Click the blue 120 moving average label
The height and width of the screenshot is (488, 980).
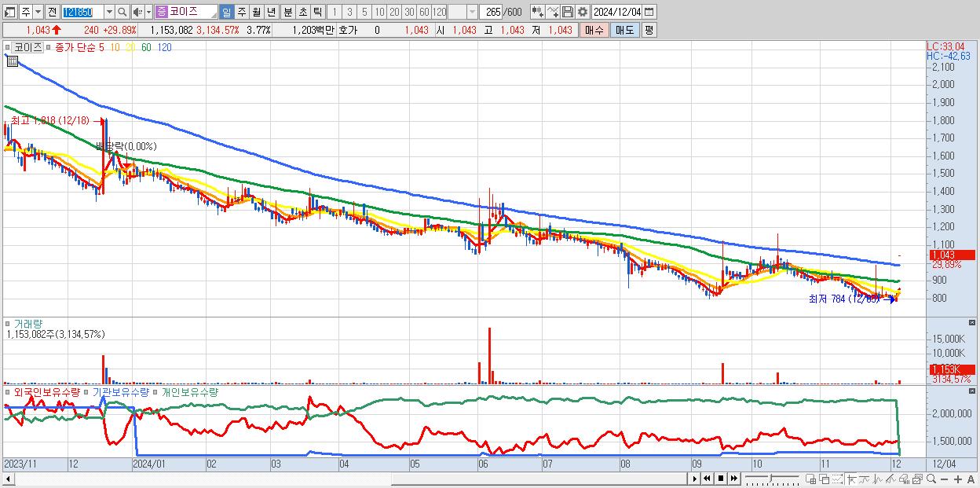click(165, 47)
